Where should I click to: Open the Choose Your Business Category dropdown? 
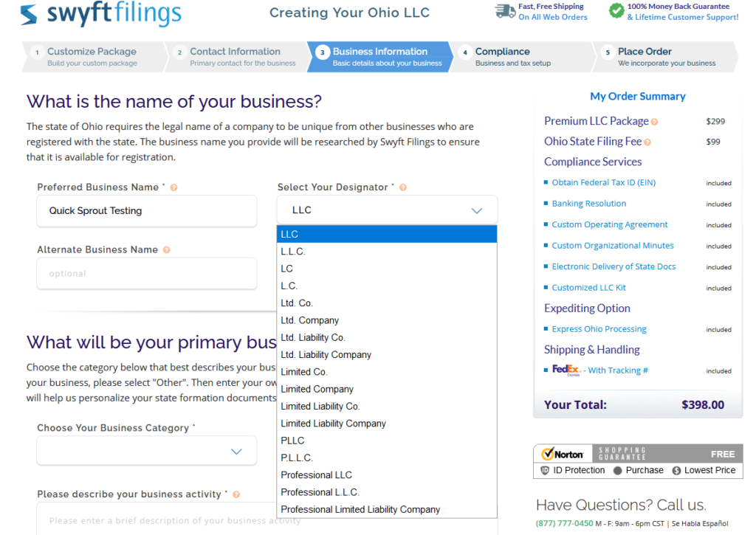click(x=146, y=450)
